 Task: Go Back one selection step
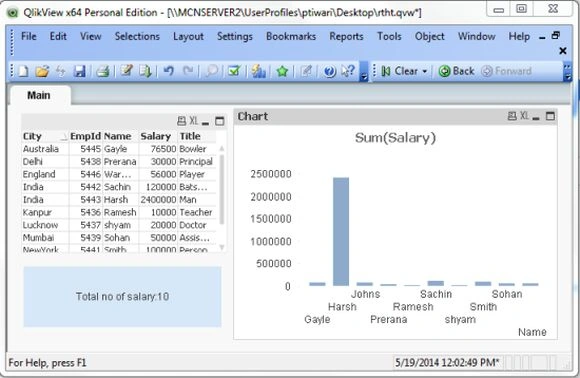pyautogui.click(x=456, y=71)
